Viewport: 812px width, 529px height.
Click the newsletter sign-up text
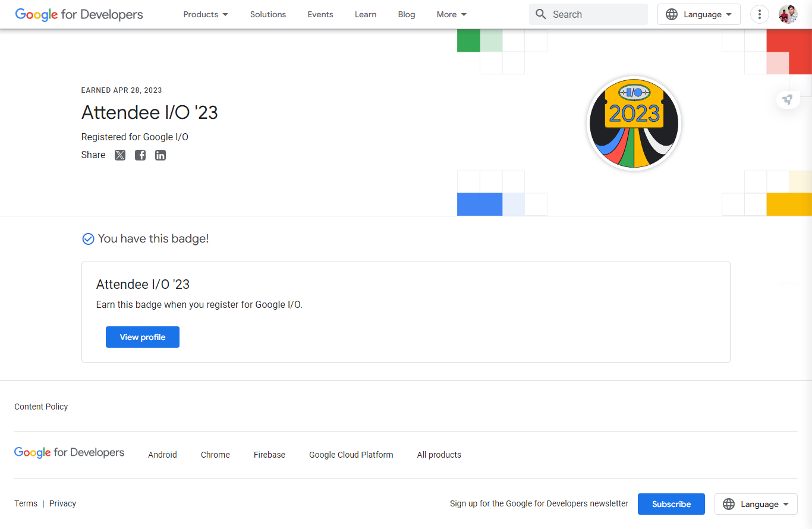(x=539, y=503)
